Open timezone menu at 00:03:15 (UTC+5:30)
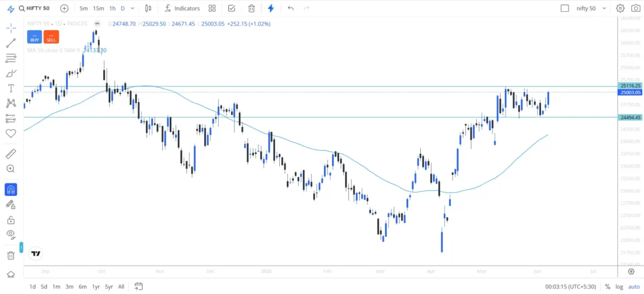Image resolution: width=644 pixels, height=294 pixels. tap(570, 286)
